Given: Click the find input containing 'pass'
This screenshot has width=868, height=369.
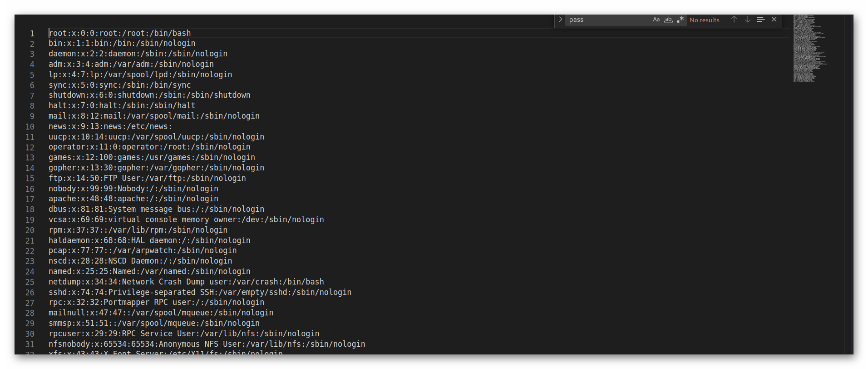Looking at the screenshot, I should tap(608, 20).
